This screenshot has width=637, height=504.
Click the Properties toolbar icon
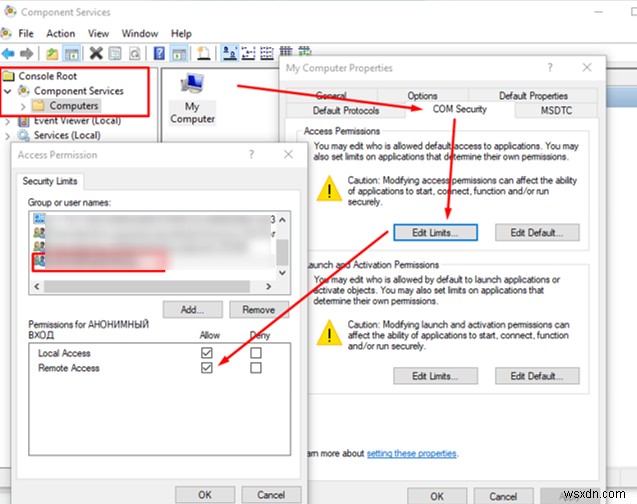[115, 54]
